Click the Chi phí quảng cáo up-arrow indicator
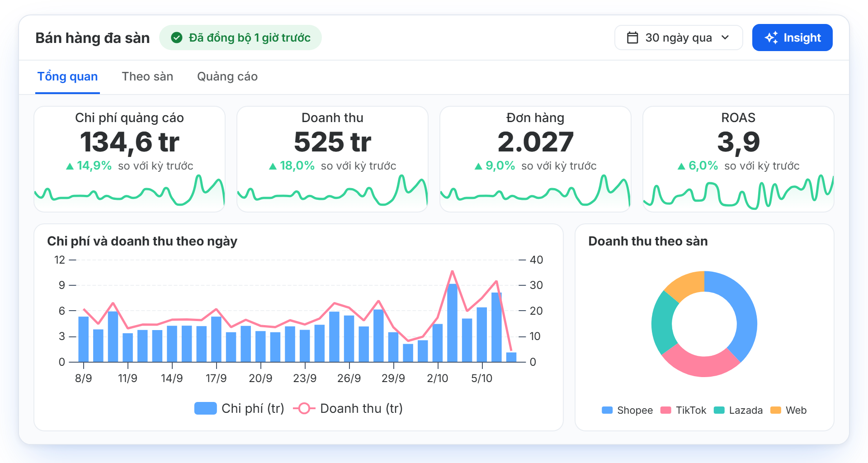The width and height of the screenshot is (868, 463). (70, 166)
